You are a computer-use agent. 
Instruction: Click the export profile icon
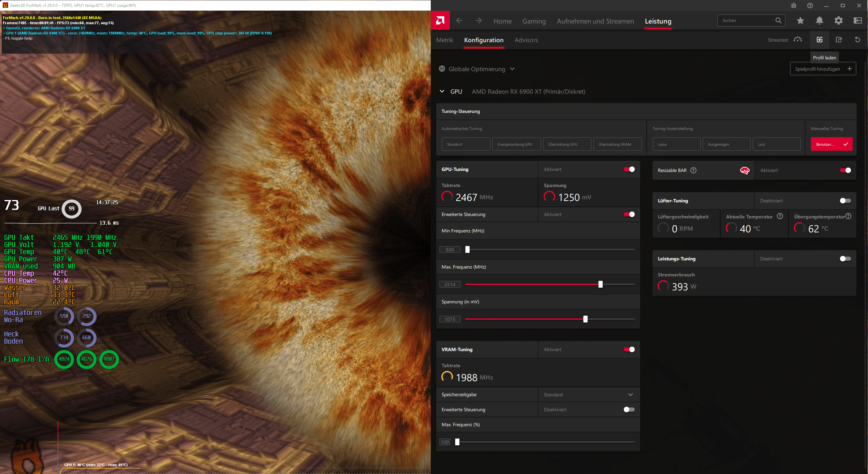[839, 40]
